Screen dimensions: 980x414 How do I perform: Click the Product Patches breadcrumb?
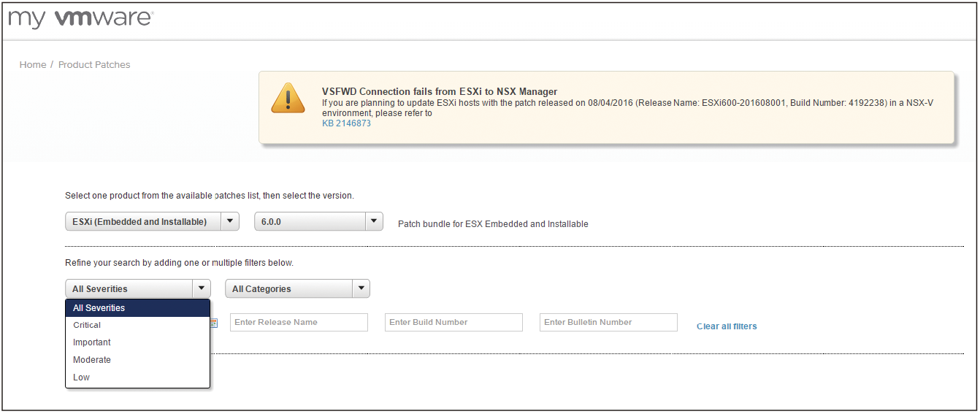point(94,64)
